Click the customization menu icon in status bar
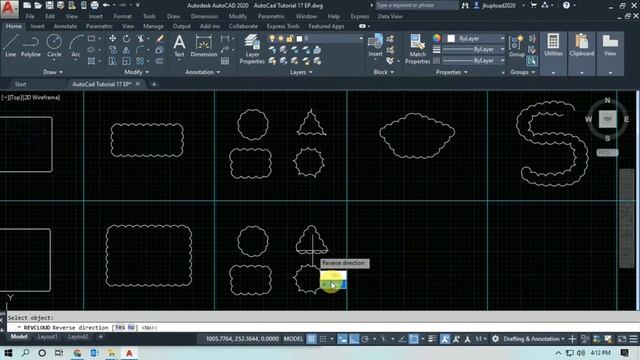This screenshot has height=360, width=640. (x=633, y=339)
